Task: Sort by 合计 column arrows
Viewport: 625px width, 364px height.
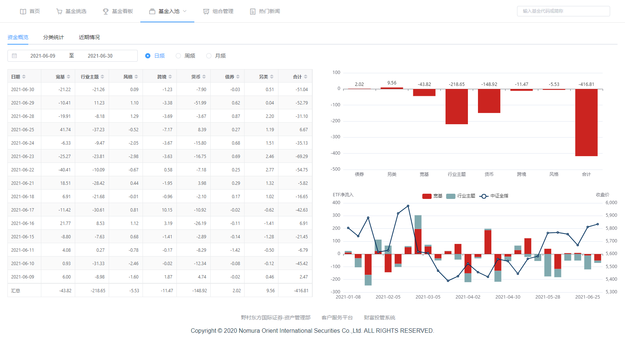Action: tap(306, 77)
